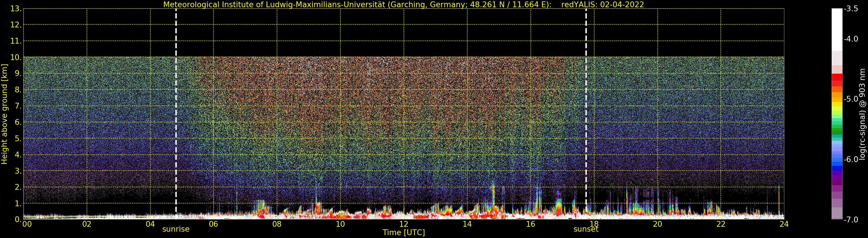The width and height of the screenshot is (868, 238).
Task: Click the height axis tick label '8.'
Action: [18, 90]
